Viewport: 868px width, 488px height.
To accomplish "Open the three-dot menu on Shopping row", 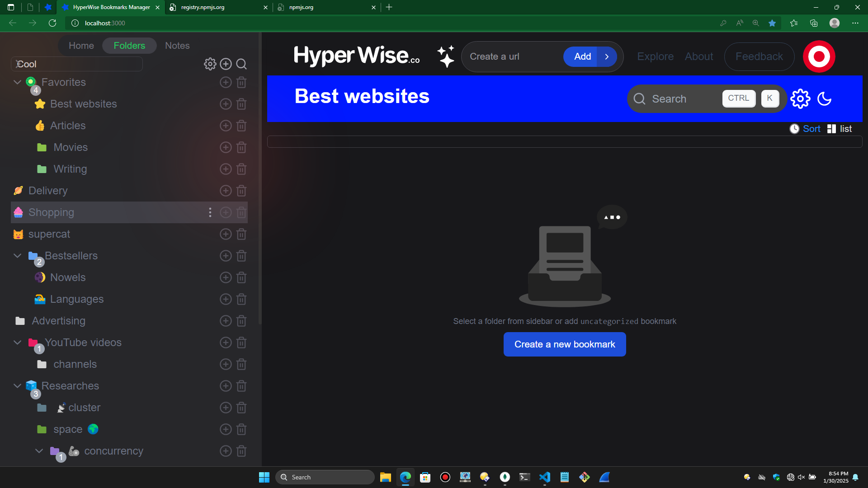I will 210,212.
